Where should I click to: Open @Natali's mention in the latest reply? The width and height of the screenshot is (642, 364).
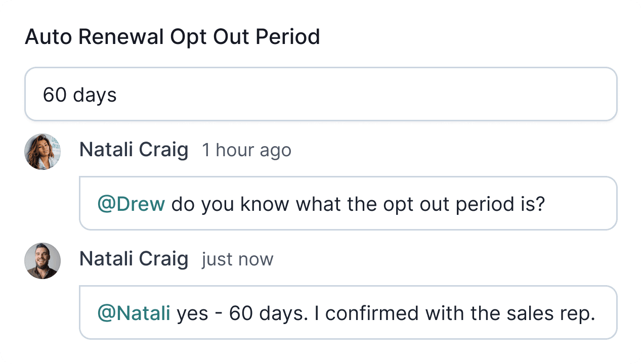(x=134, y=313)
